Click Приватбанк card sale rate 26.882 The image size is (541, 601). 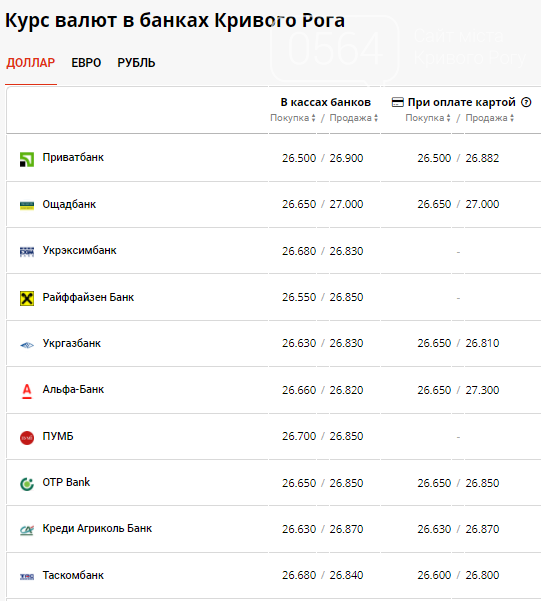tap(482, 158)
